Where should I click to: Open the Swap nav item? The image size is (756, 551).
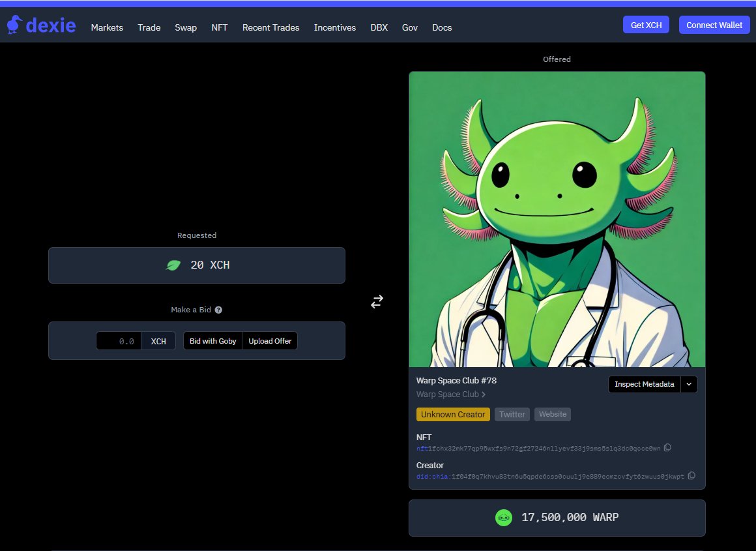186,27
